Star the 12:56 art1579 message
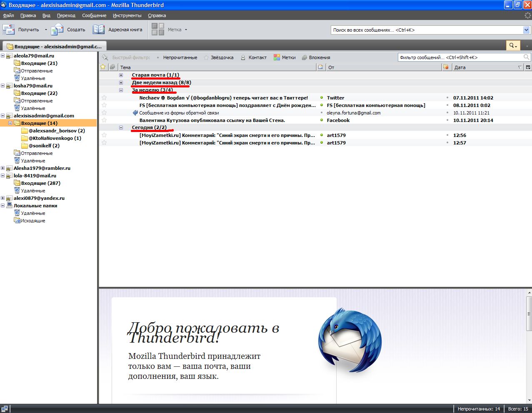This screenshot has height=413, width=532. click(x=104, y=135)
